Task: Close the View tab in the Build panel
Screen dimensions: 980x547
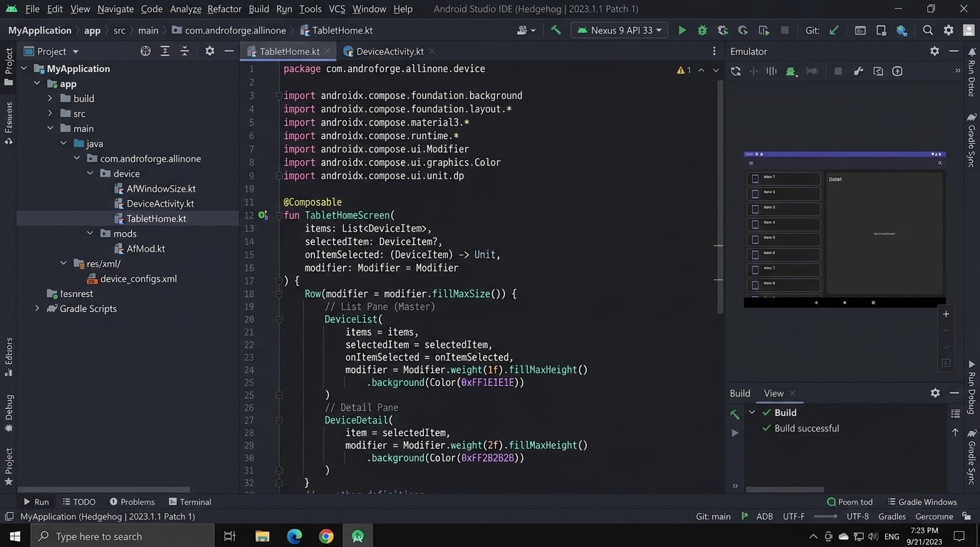Action: (x=792, y=393)
